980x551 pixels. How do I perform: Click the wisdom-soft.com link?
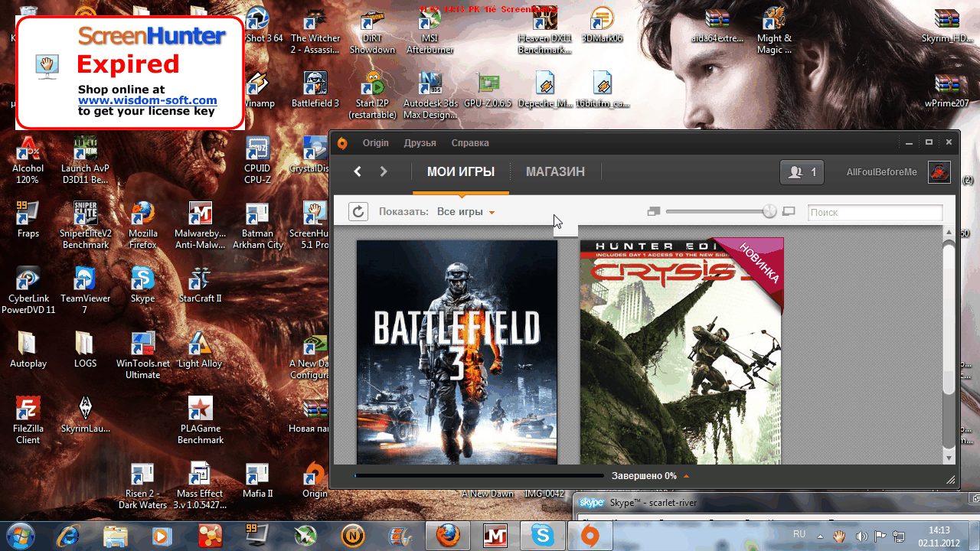click(147, 100)
